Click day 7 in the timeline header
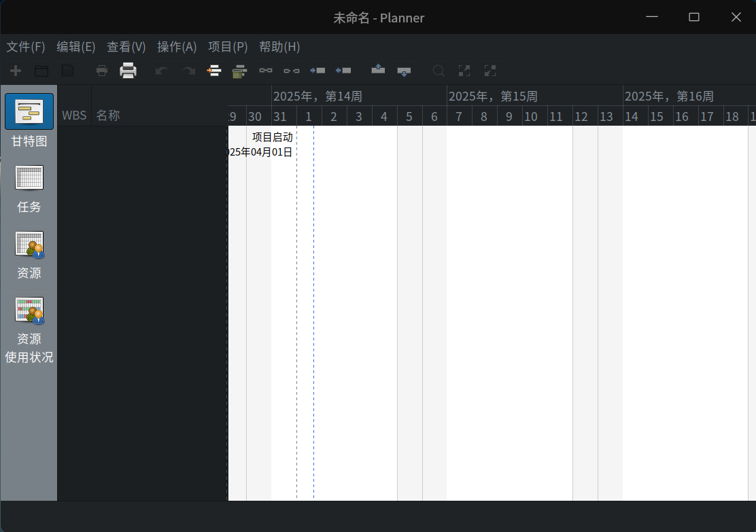 459,116
